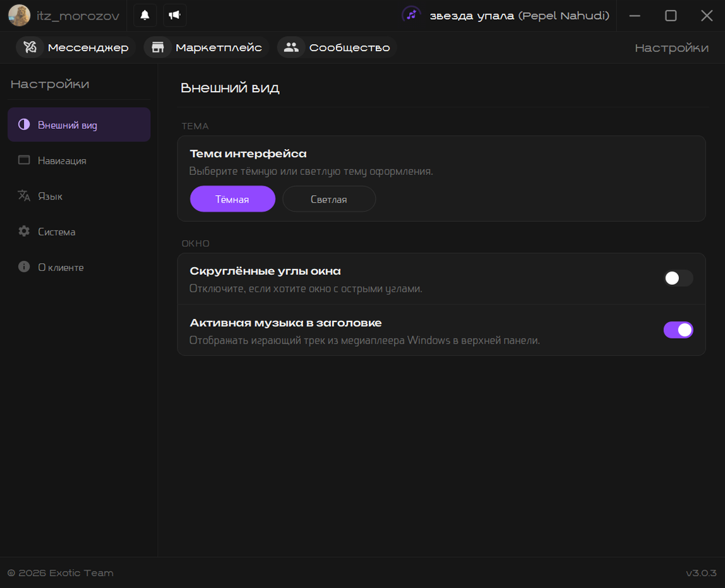Enable Скруглённые углы окна toggle
Image resolution: width=725 pixels, height=588 pixels.
point(678,278)
